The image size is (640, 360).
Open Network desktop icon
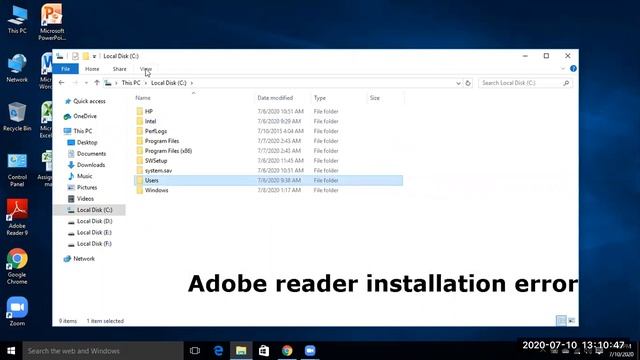[x=17, y=68]
